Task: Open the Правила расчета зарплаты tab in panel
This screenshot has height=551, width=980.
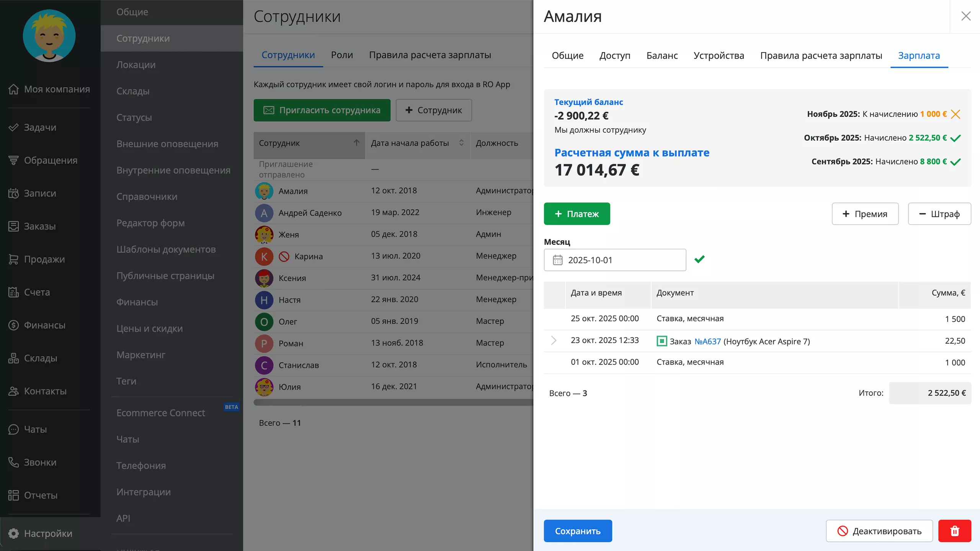Action: 821,55
